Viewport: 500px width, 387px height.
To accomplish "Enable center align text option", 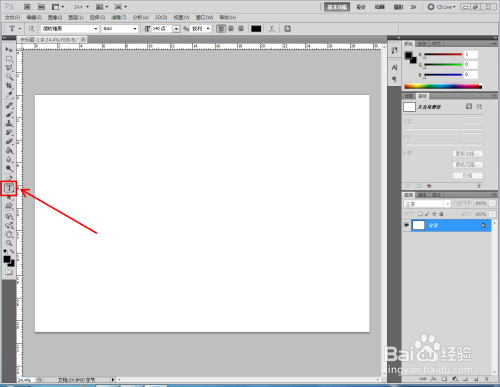I will click(x=231, y=29).
